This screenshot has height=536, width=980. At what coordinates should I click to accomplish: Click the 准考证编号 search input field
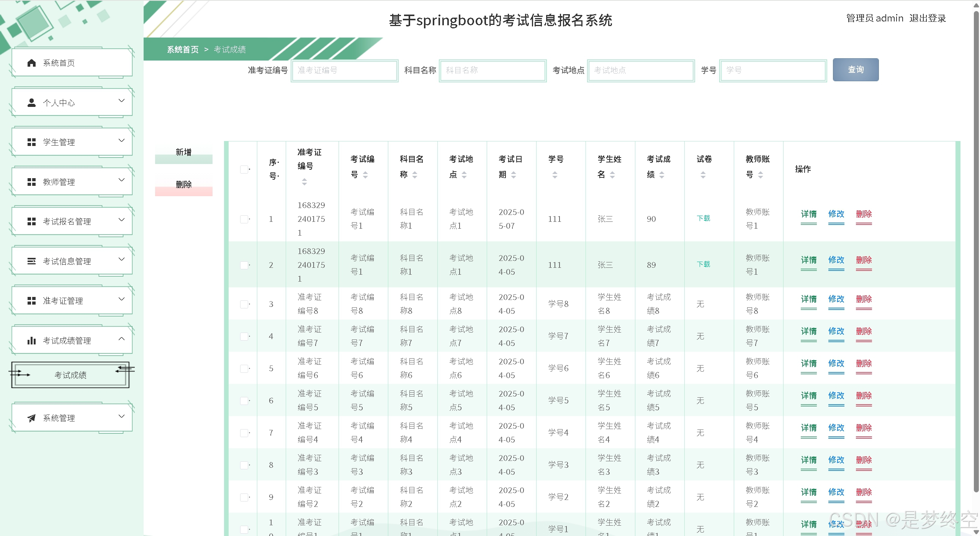pos(344,70)
